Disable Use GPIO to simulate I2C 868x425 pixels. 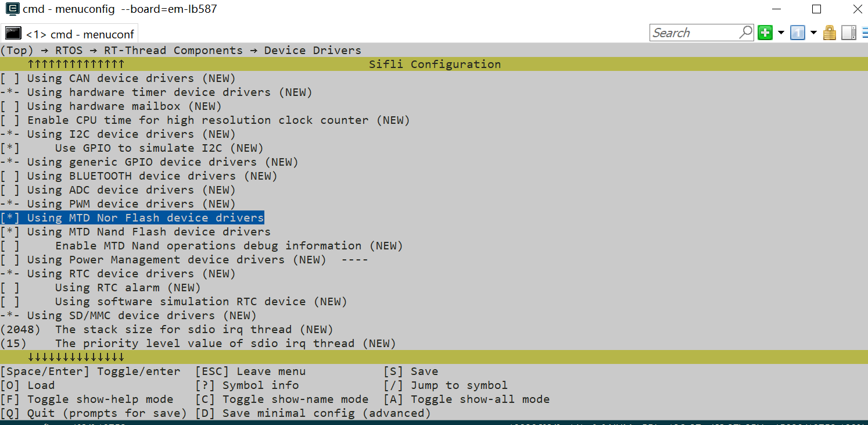pyautogui.click(x=10, y=148)
